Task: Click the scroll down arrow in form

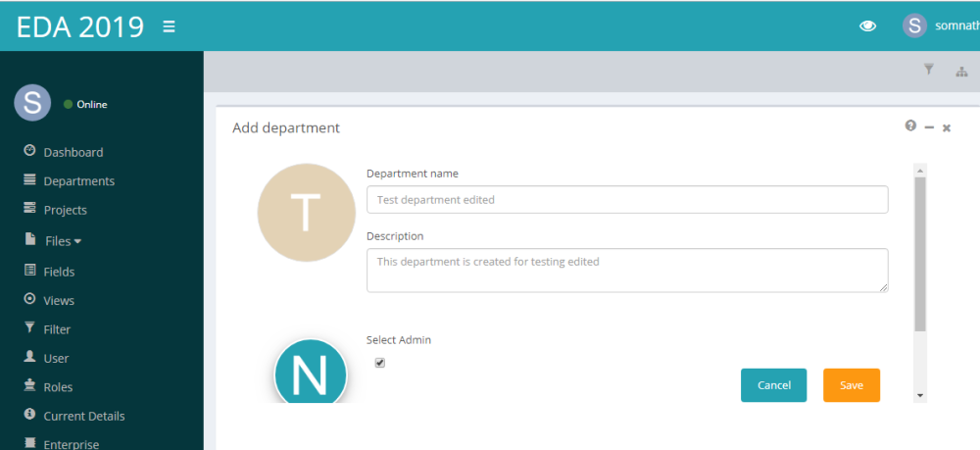Action: tap(919, 395)
